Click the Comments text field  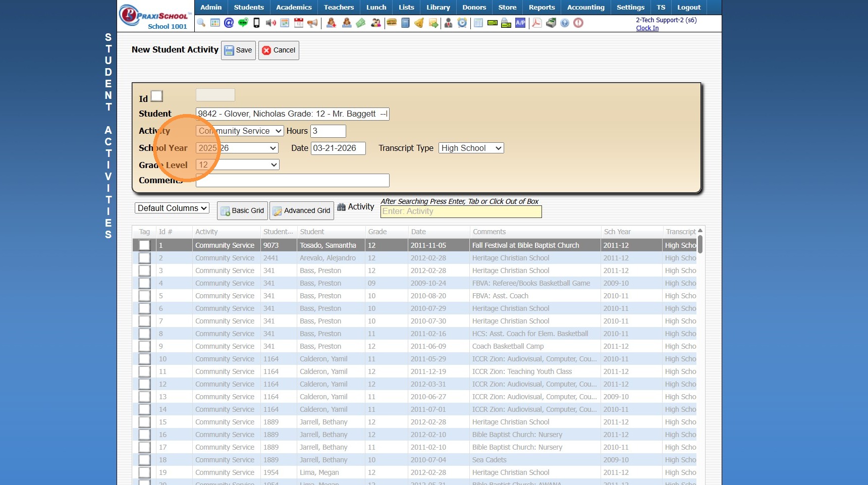pos(292,180)
